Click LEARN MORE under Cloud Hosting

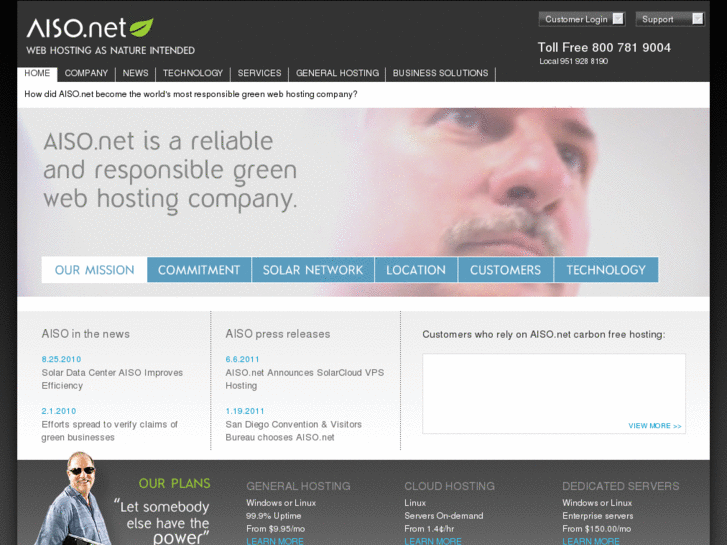tap(433, 541)
